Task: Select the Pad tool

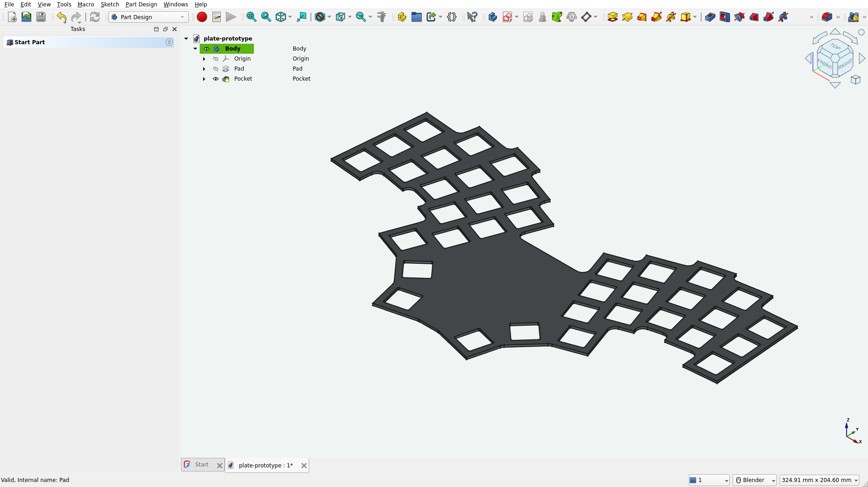Action: point(613,17)
